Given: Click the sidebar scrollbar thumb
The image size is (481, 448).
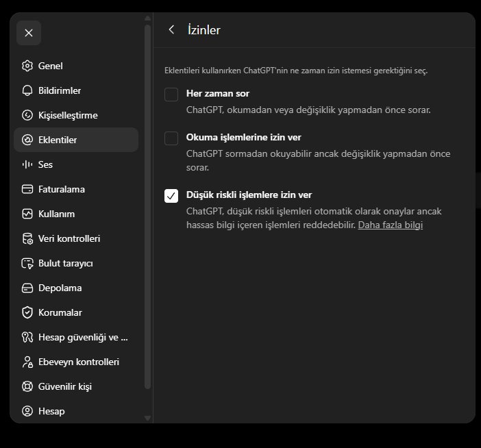Looking at the screenshot, I should [147, 207].
